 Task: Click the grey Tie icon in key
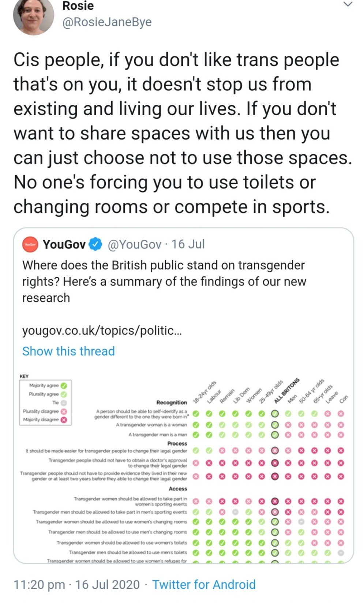tap(64, 403)
